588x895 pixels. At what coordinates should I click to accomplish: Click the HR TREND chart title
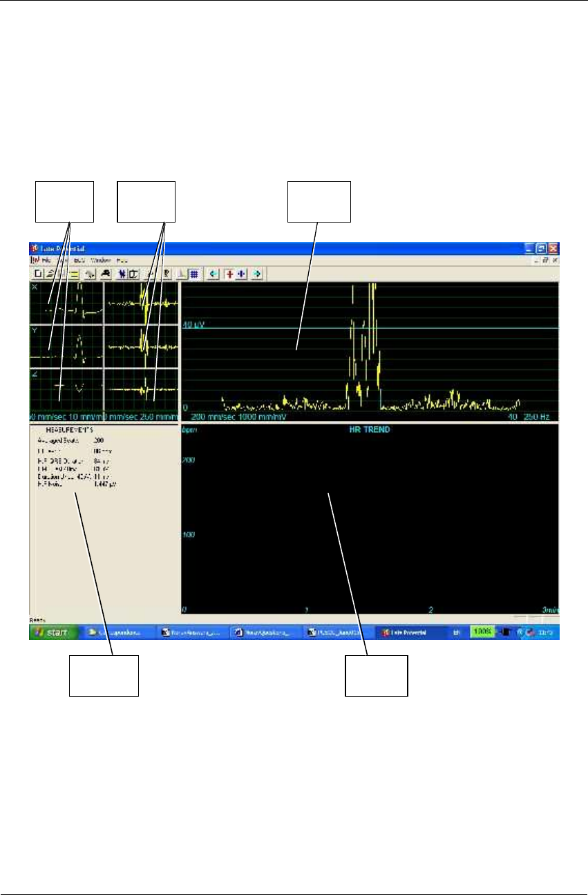pyautogui.click(x=369, y=430)
